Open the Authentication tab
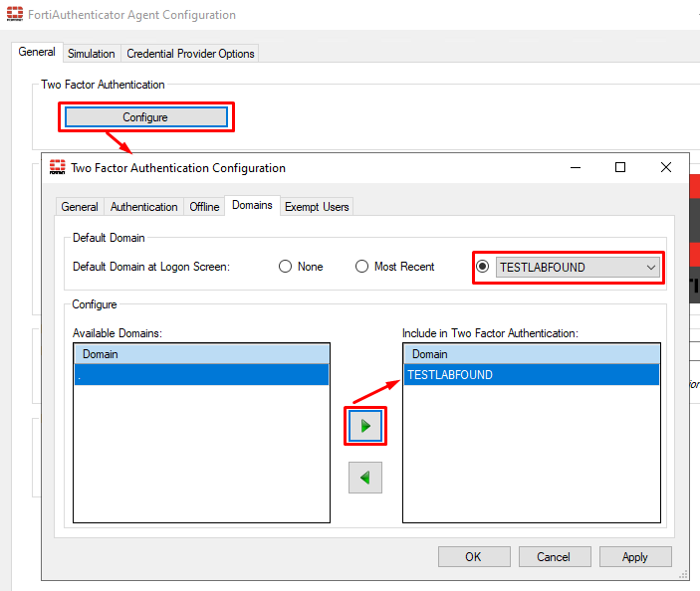Viewport: 700px width, 591px height. pos(143,207)
